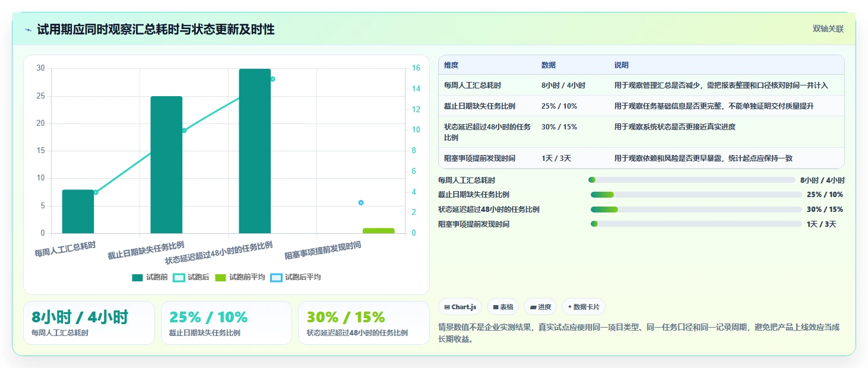Click the 进度 tag chip
This screenshot has height=368, width=868.
tap(540, 307)
